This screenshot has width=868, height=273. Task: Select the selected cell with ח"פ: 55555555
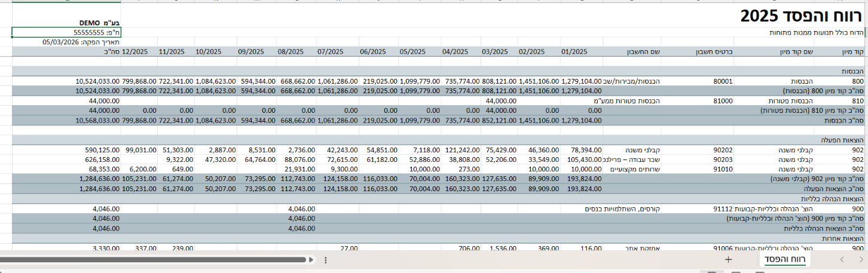point(66,33)
